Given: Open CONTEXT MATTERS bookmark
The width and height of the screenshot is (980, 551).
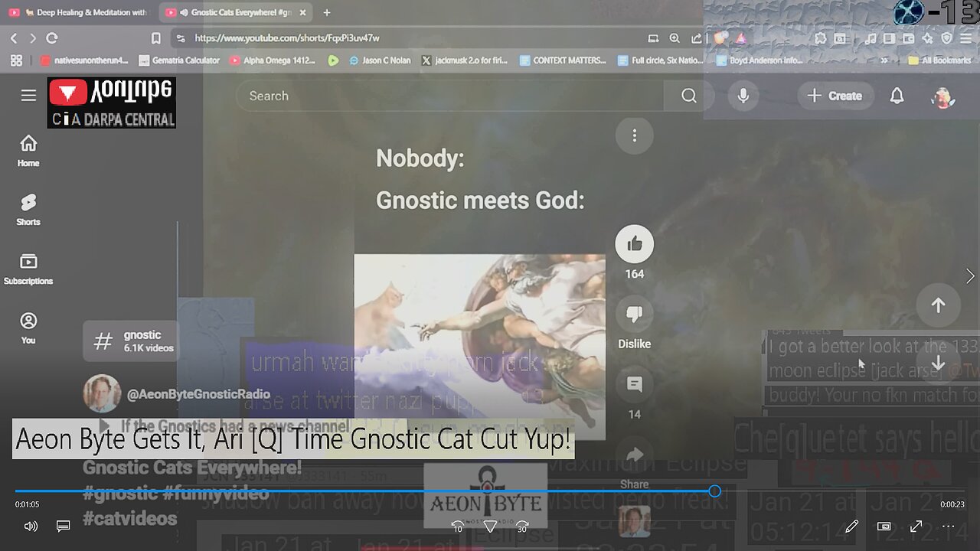Looking at the screenshot, I should pyautogui.click(x=563, y=60).
